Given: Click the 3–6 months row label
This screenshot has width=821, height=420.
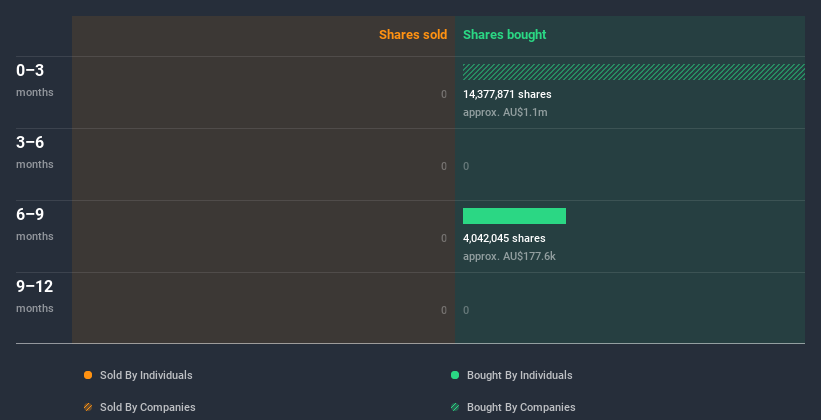Looking at the screenshot, I should [x=35, y=152].
